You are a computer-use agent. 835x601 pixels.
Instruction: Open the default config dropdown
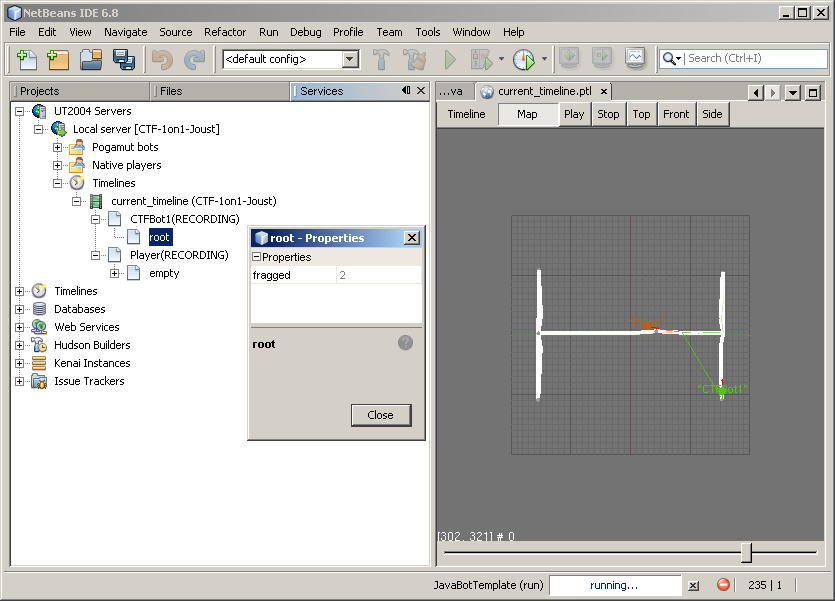350,59
